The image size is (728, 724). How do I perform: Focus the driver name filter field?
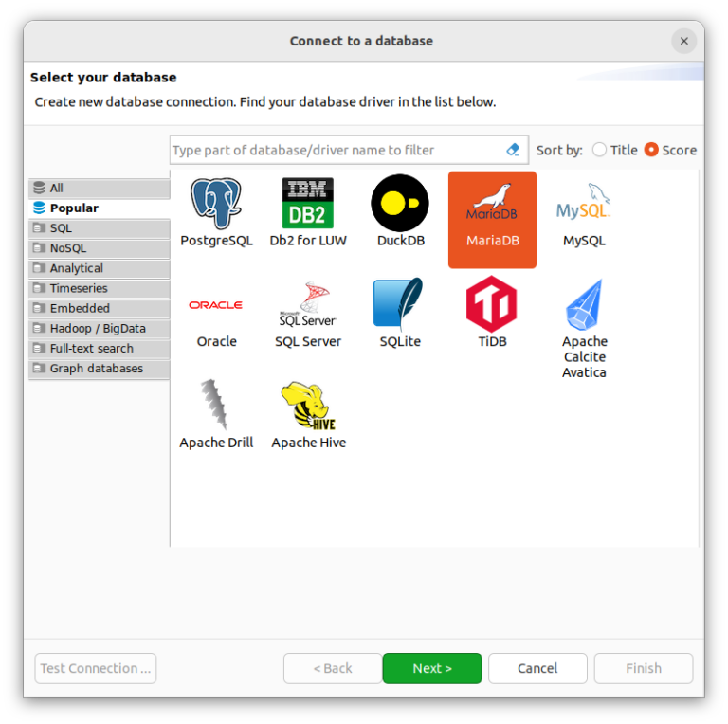pyautogui.click(x=337, y=150)
